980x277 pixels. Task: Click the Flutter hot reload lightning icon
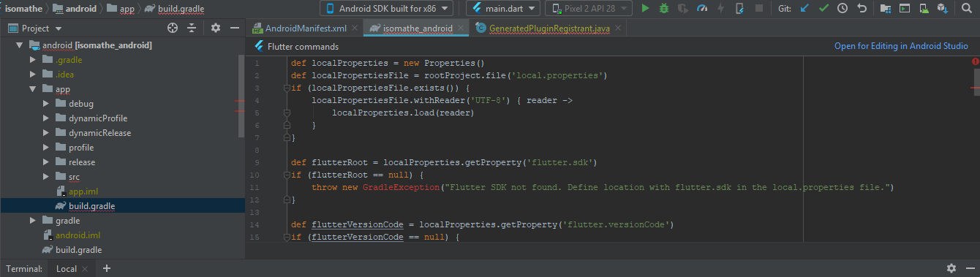click(721, 9)
